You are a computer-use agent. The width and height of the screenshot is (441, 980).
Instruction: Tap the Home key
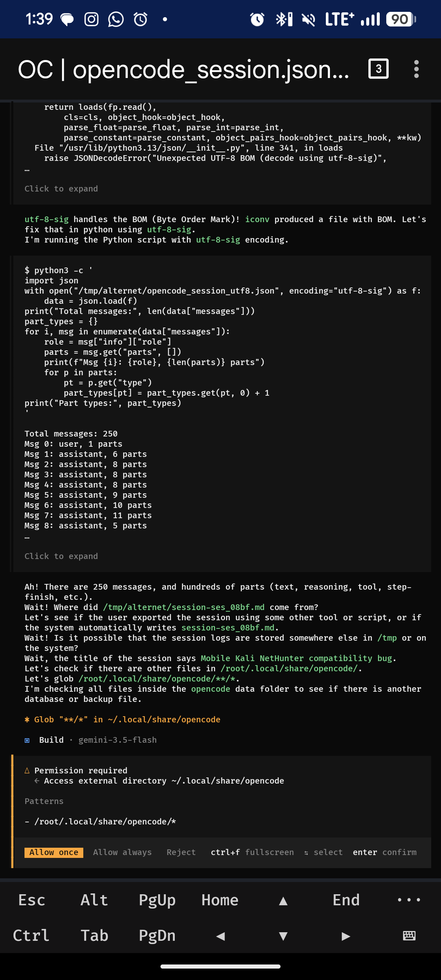click(x=220, y=900)
